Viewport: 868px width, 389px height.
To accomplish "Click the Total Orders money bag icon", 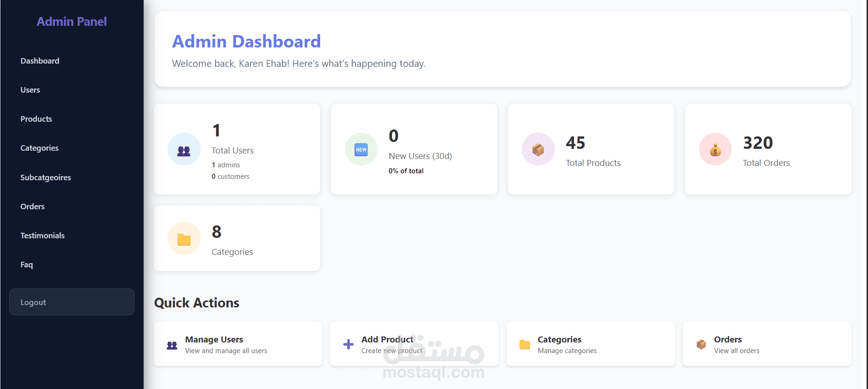I will tap(715, 149).
